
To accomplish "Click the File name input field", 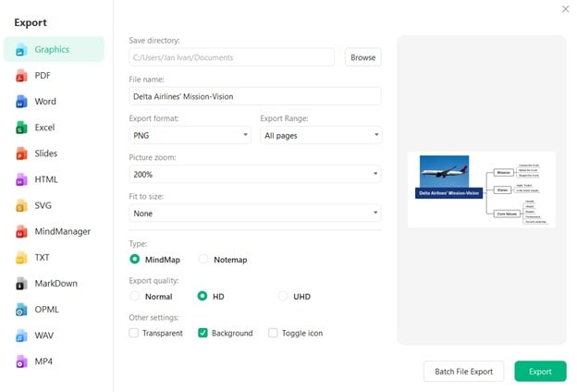I will point(255,96).
